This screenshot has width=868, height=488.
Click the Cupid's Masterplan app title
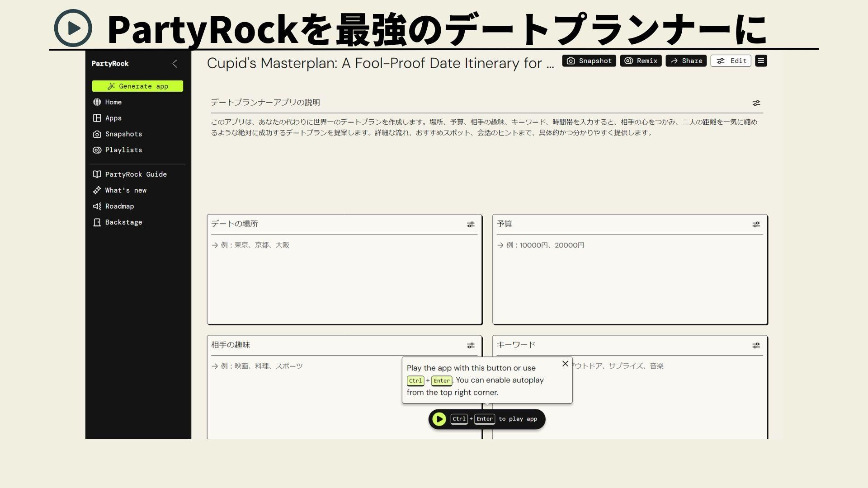[380, 63]
